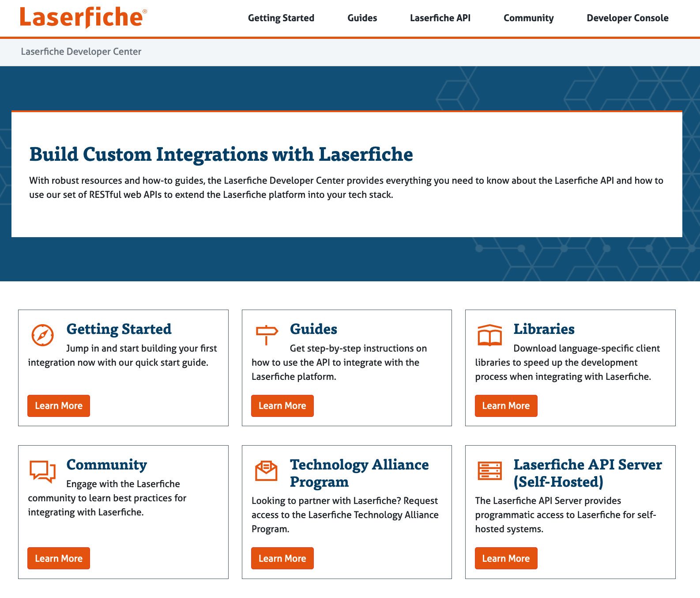This screenshot has width=700, height=598.
Task: Click the API Server rack icon
Action: 490,471
